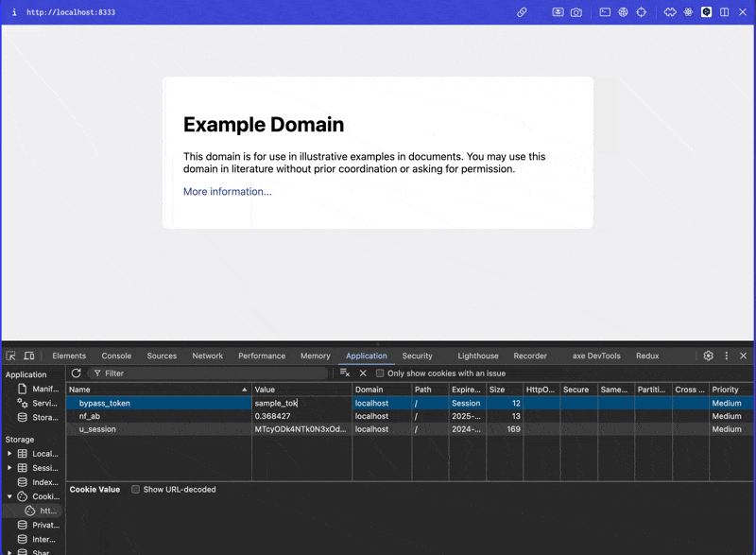Open the terminal console icon in top bar

click(605, 12)
